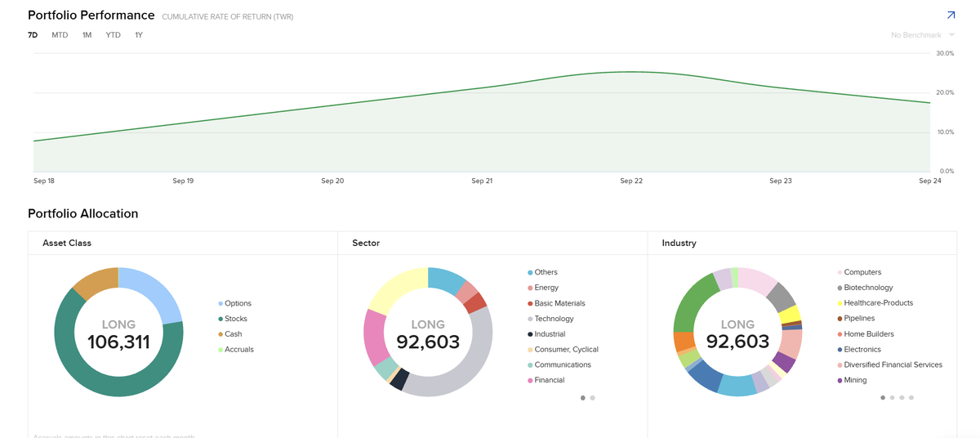Click the Sep 22 chart date label

pos(631,181)
